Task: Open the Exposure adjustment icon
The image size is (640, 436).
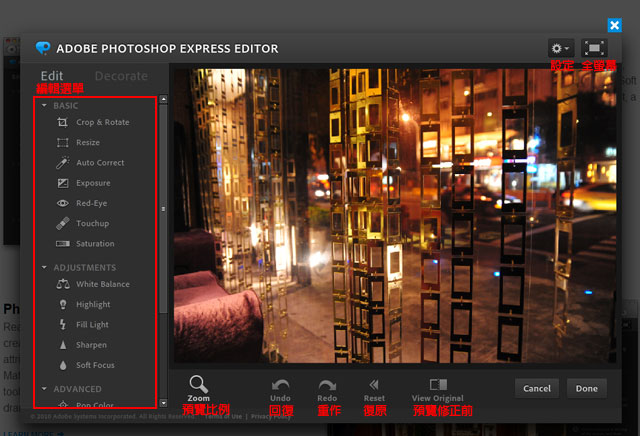Action: pos(62,183)
